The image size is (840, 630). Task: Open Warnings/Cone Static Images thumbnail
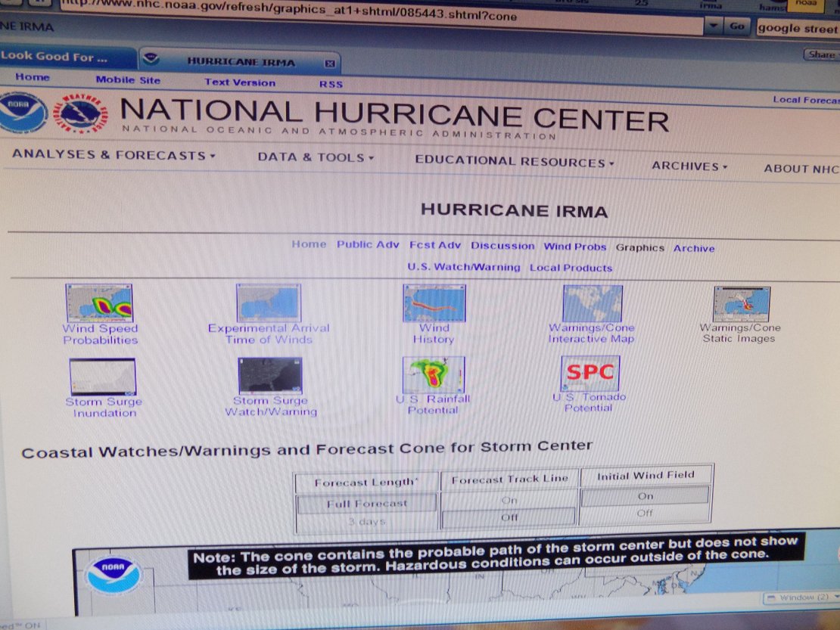point(742,304)
